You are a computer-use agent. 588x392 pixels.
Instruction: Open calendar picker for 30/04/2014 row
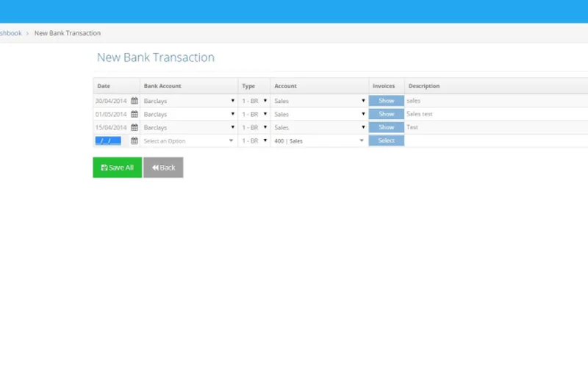tap(135, 101)
